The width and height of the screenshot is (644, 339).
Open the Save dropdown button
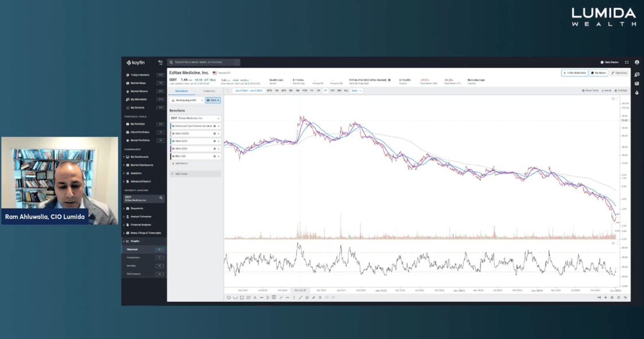click(x=213, y=100)
